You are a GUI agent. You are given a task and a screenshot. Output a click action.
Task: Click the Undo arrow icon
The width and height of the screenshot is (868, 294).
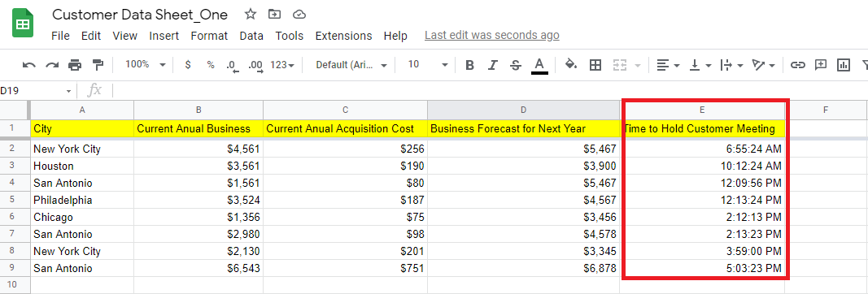click(28, 65)
